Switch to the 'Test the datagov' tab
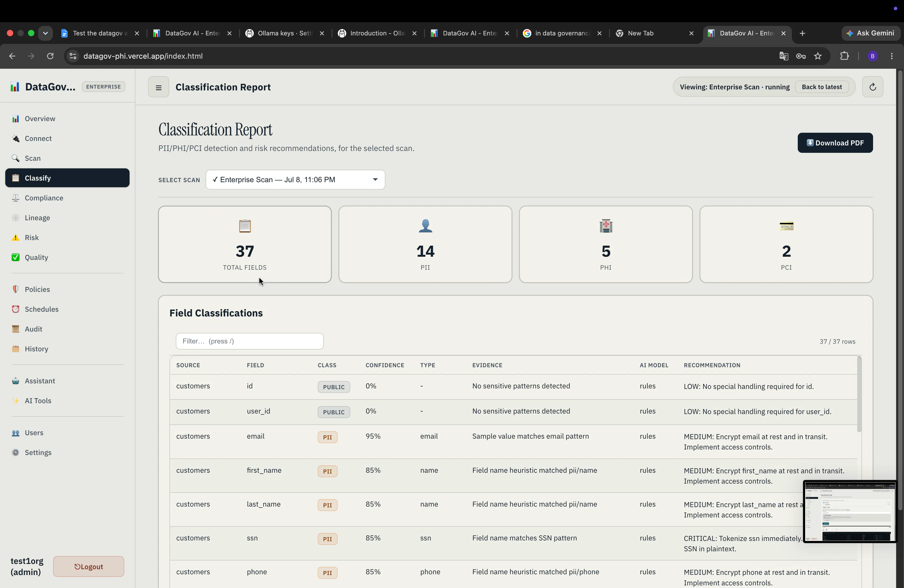 [x=100, y=33]
